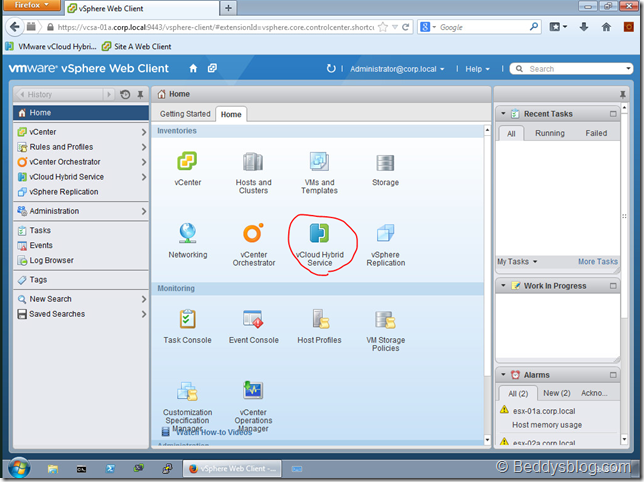Screen dimensions: 644x482
Task: Launch PowerShell from the taskbar
Action: click(x=110, y=468)
